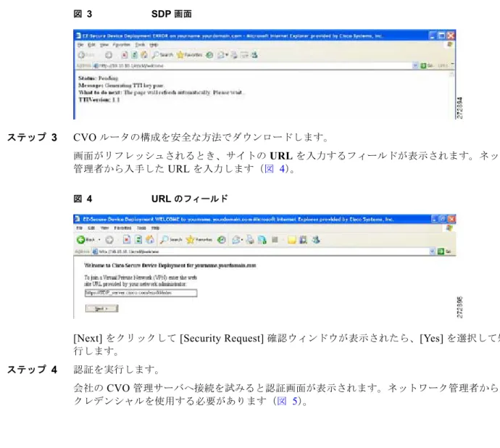Click Stop icon in figure 3 SDP browser
Viewport: 500px width, 448px height.
(125, 55)
